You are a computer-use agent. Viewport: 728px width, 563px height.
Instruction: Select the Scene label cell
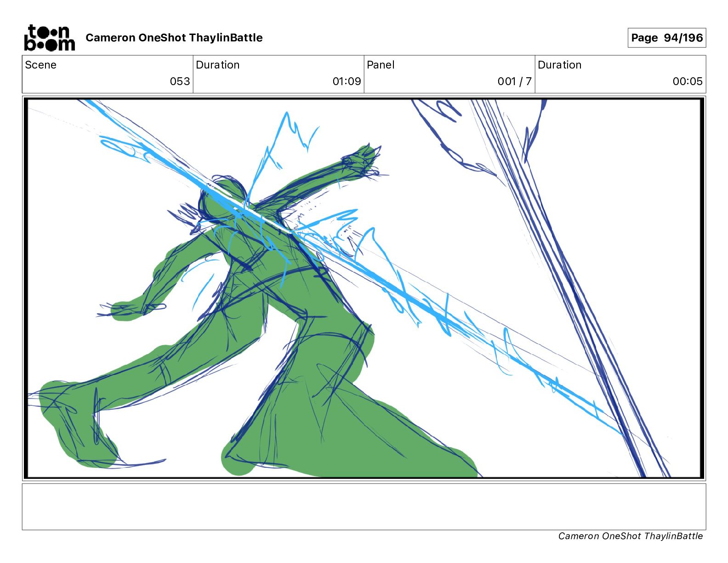pos(108,74)
